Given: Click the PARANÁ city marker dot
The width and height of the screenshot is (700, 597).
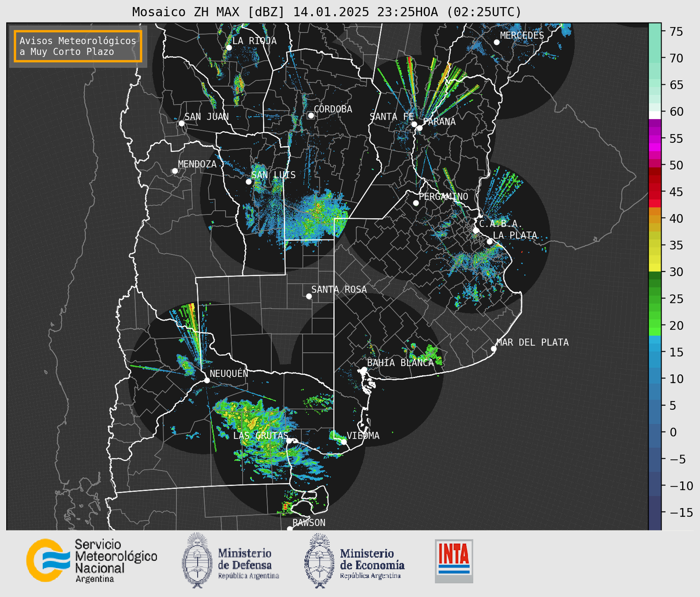Looking at the screenshot, I should tap(420, 128).
